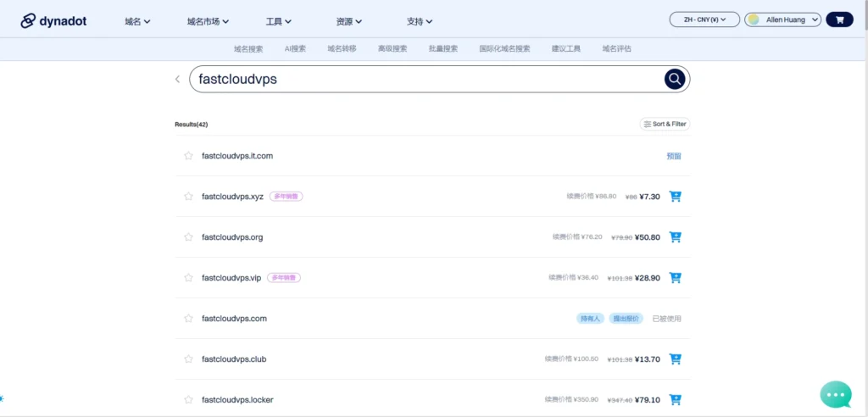Viewport: 868px width, 417px height.
Task: Mark fastcloudvps.locker as favorite
Action: pos(188,399)
